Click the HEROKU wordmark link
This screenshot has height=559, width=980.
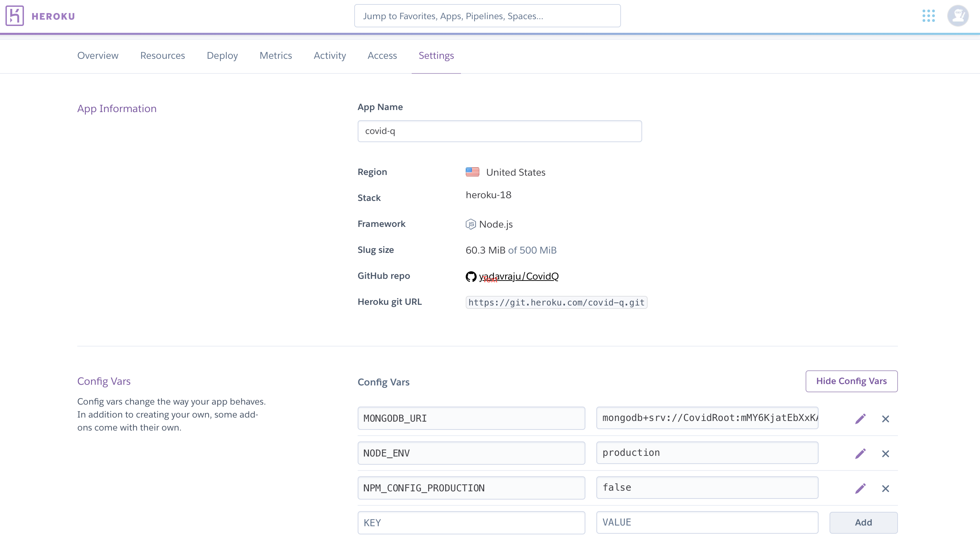coord(53,16)
